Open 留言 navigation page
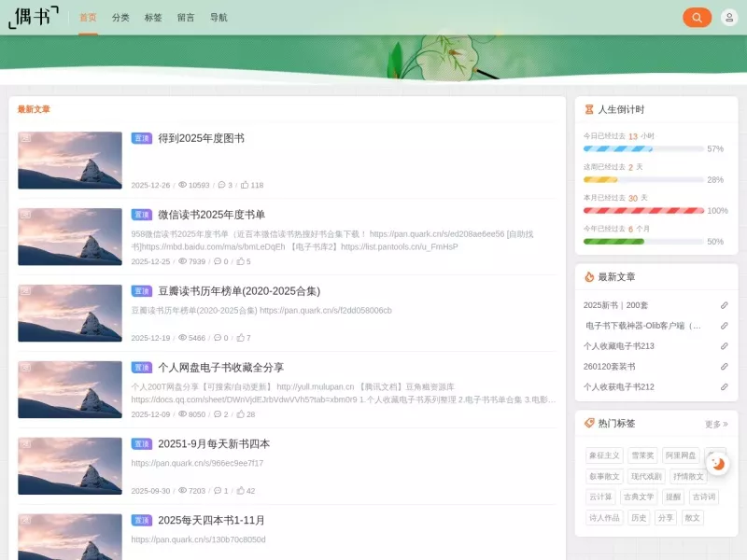The image size is (747, 560). point(186,18)
